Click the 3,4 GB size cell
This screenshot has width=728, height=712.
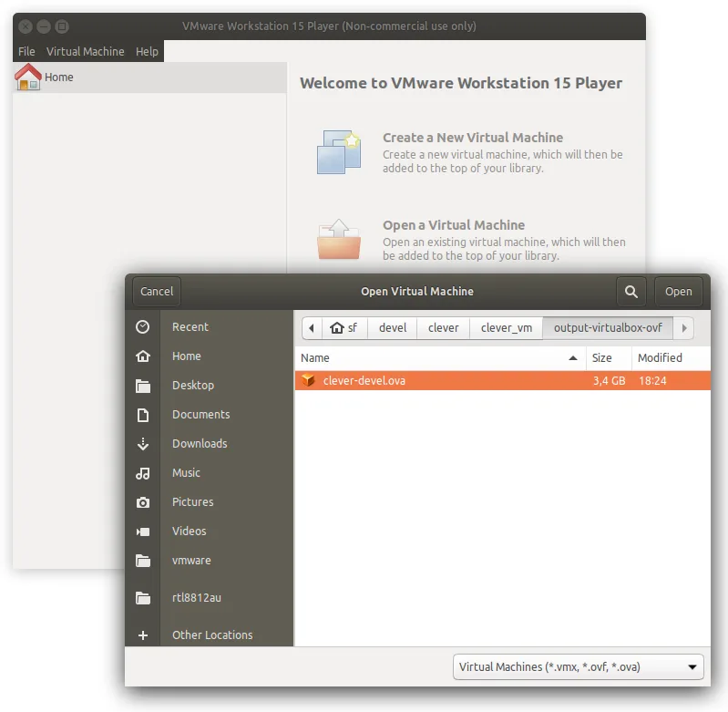[609, 381]
